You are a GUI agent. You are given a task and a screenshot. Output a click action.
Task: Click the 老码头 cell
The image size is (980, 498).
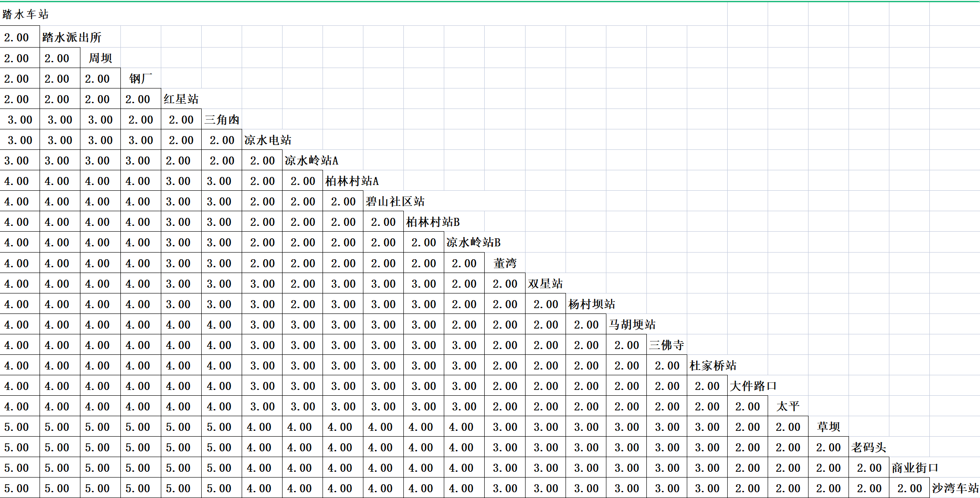869,447
